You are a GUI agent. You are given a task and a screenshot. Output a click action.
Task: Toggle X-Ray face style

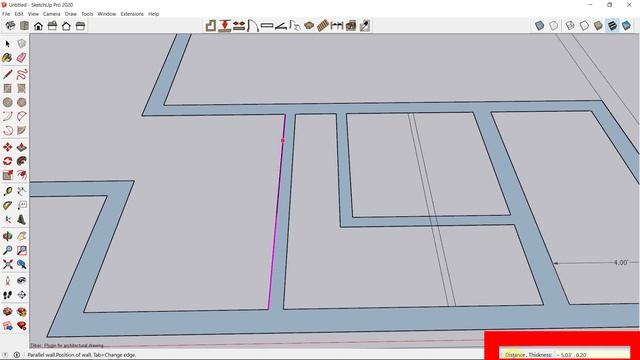540,25
